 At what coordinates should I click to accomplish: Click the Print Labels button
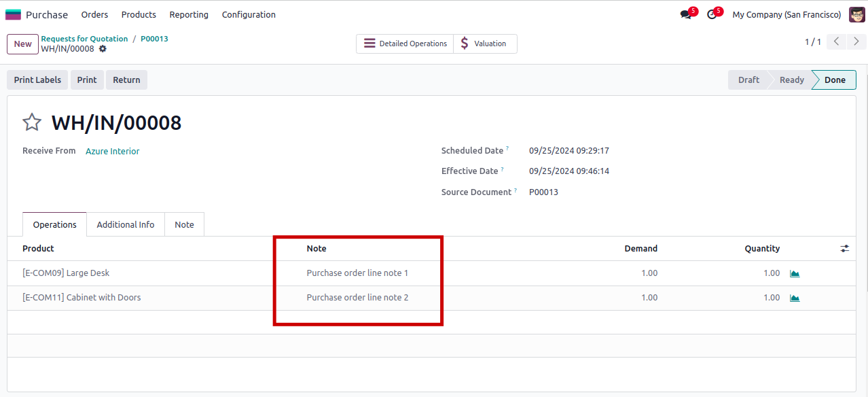coord(37,80)
